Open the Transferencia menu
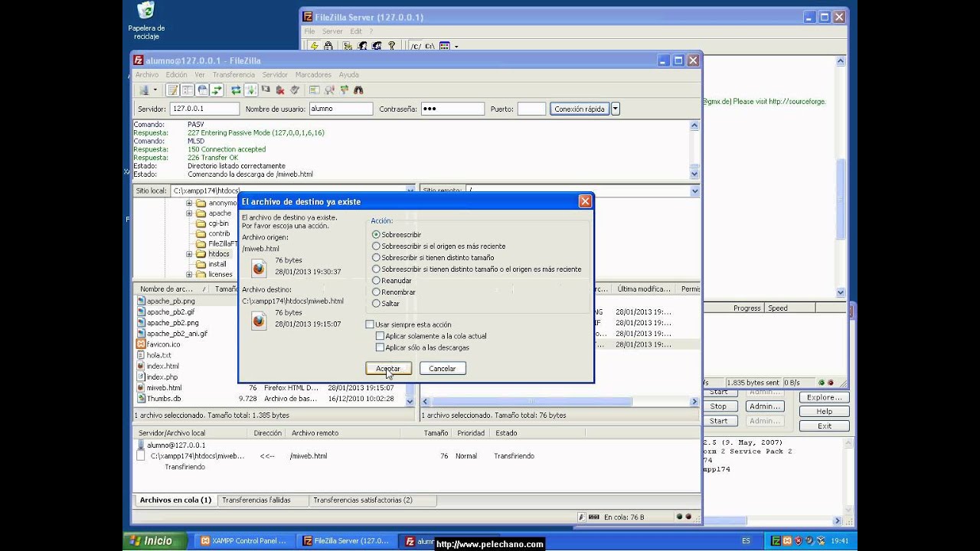The image size is (980, 551). pos(234,75)
